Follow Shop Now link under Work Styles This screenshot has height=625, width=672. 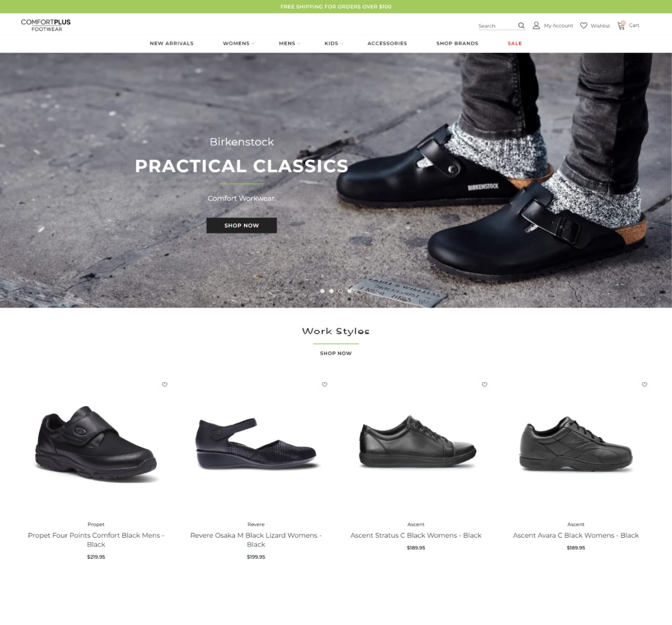click(x=336, y=354)
